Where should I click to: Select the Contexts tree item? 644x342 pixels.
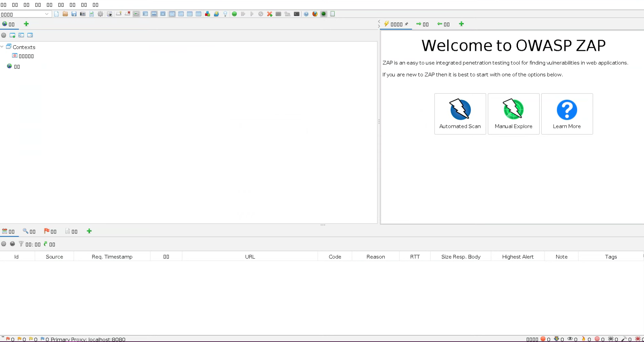coord(21,47)
